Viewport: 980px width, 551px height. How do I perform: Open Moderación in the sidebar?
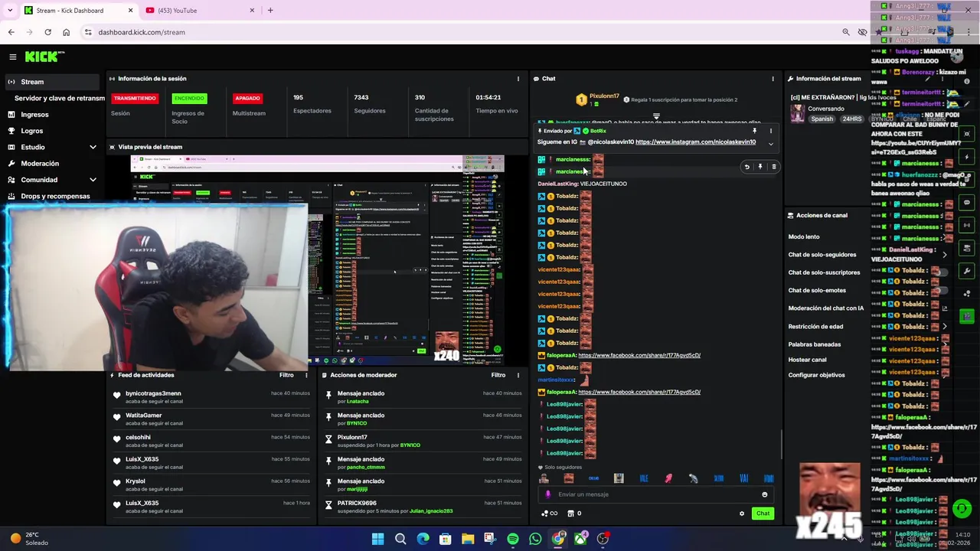[40, 164]
